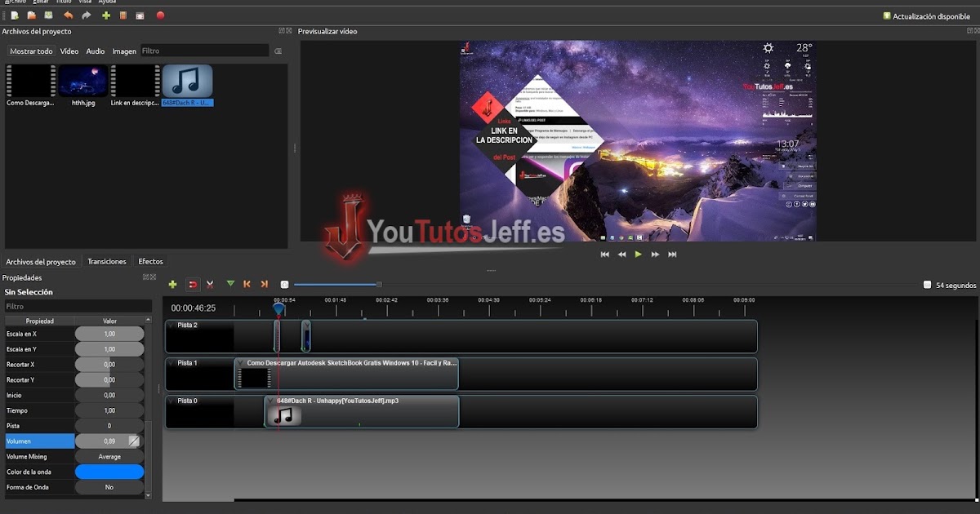Viewport: 980px width, 514px height.
Task: Import files with the green plus icon
Action: click(106, 15)
